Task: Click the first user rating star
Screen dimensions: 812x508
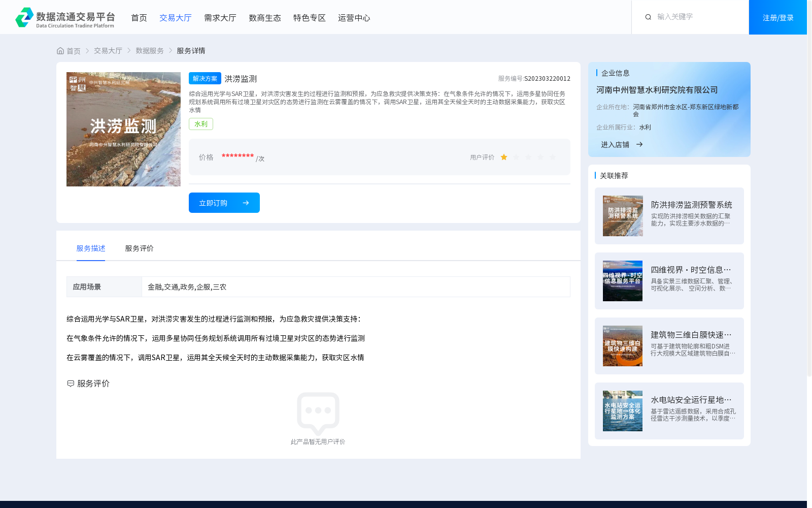Action: [x=504, y=157]
